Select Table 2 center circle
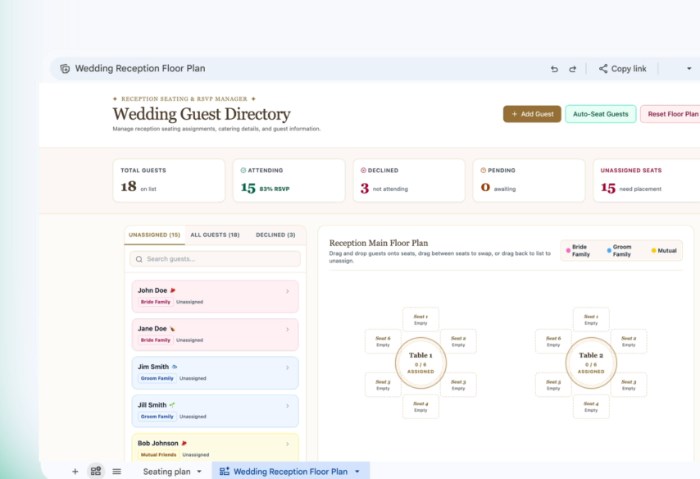 pos(591,362)
